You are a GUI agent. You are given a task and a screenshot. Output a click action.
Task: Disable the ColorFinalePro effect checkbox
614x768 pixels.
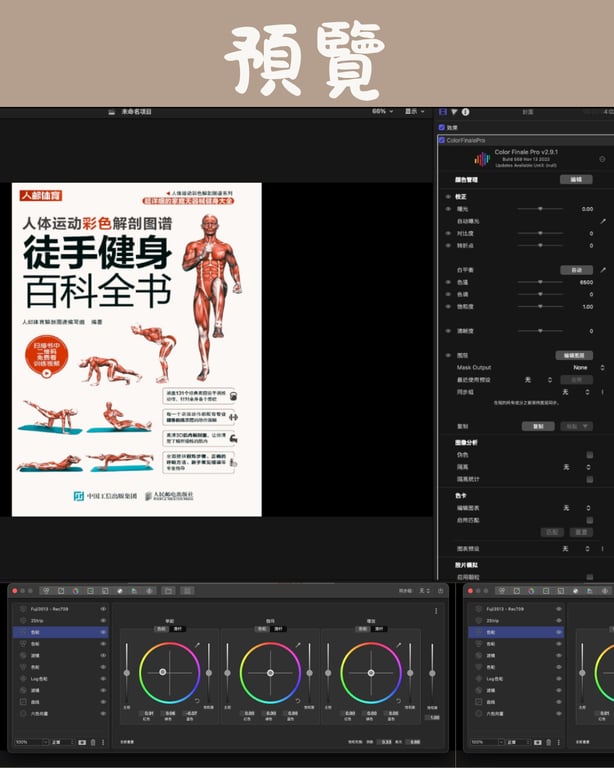pos(442,140)
